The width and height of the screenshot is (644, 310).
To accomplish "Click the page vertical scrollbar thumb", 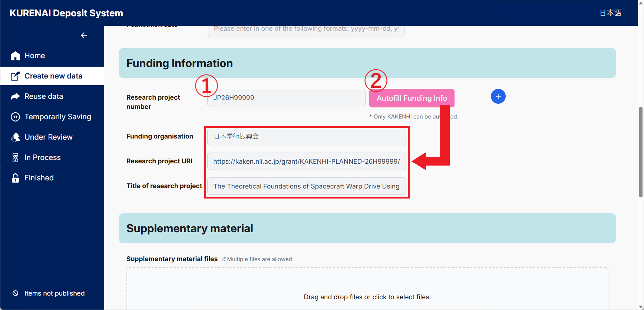I will coord(641,152).
